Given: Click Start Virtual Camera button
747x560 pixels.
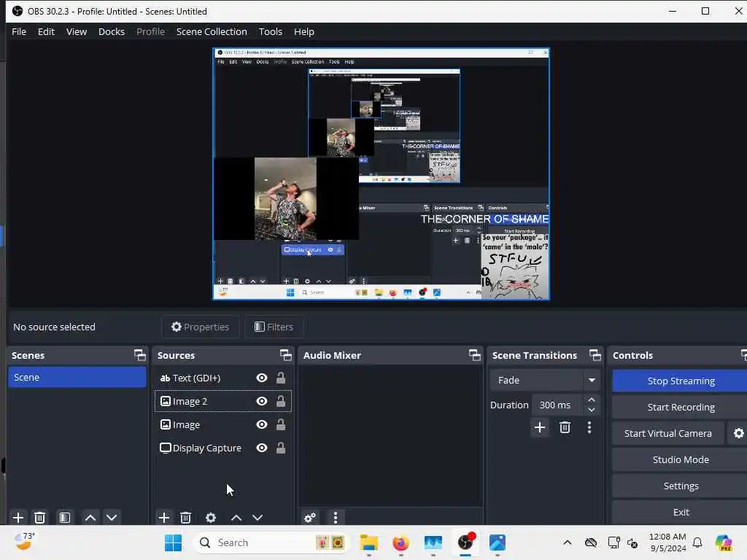Looking at the screenshot, I should (x=668, y=433).
